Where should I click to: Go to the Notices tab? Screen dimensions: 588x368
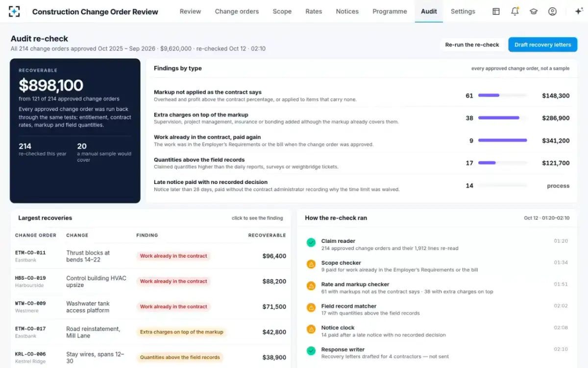click(x=347, y=11)
